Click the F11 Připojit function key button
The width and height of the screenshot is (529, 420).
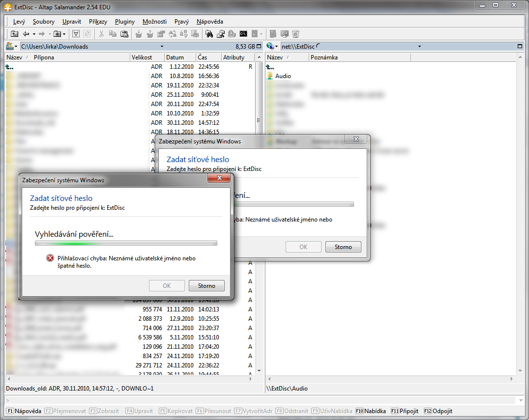point(405,411)
